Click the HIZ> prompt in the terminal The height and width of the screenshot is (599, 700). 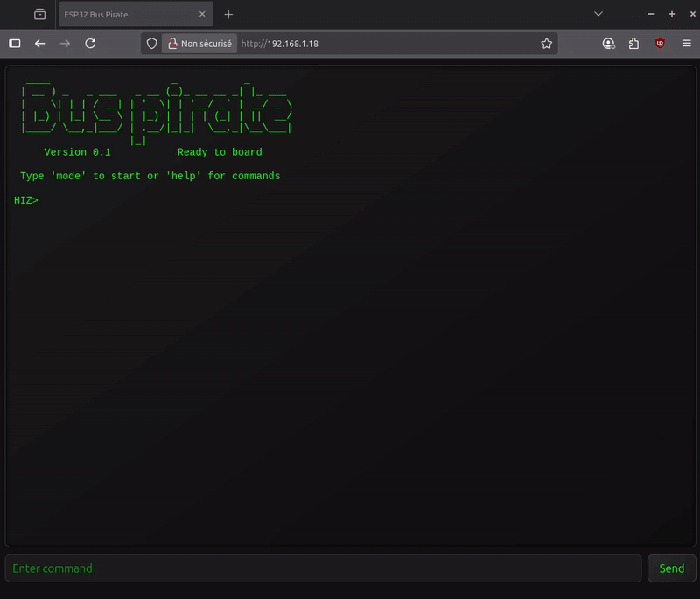pos(26,201)
